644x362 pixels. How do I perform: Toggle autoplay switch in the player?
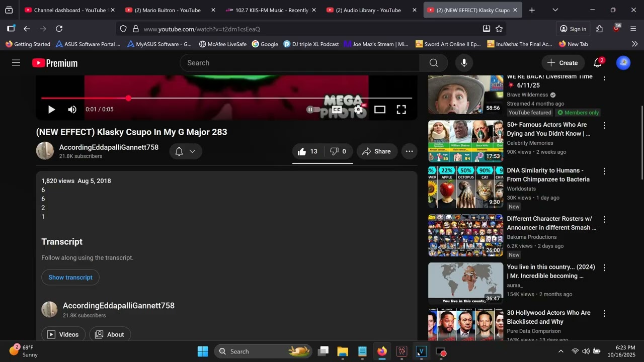(x=313, y=109)
